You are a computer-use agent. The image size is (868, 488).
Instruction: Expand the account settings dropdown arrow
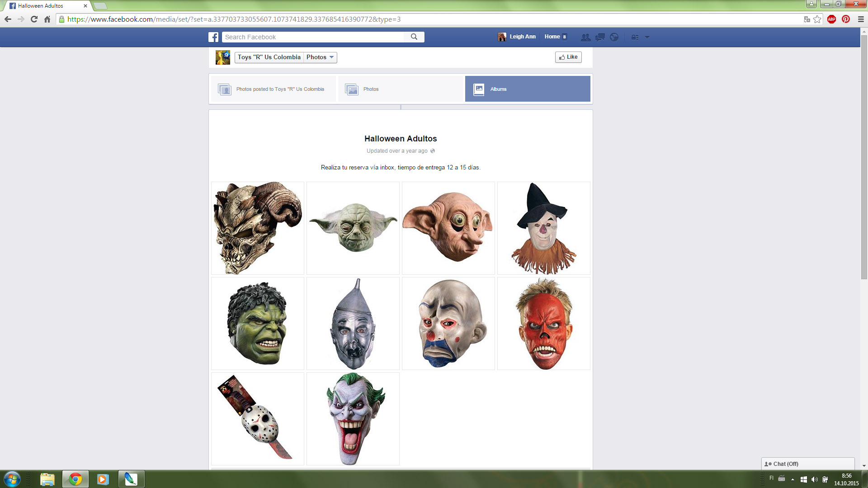click(647, 37)
